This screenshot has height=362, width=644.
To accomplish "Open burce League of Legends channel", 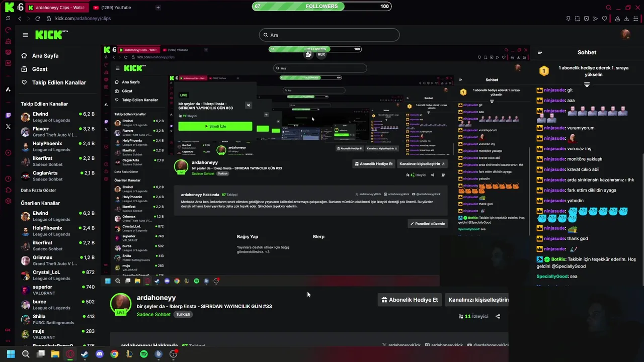I will coord(57,305).
